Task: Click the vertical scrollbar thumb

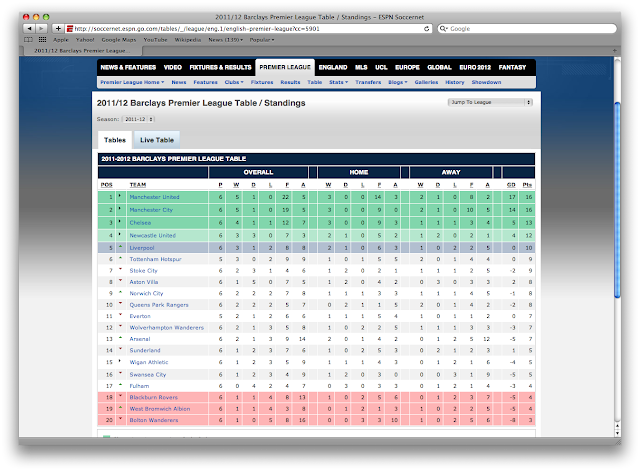Action: [618, 200]
